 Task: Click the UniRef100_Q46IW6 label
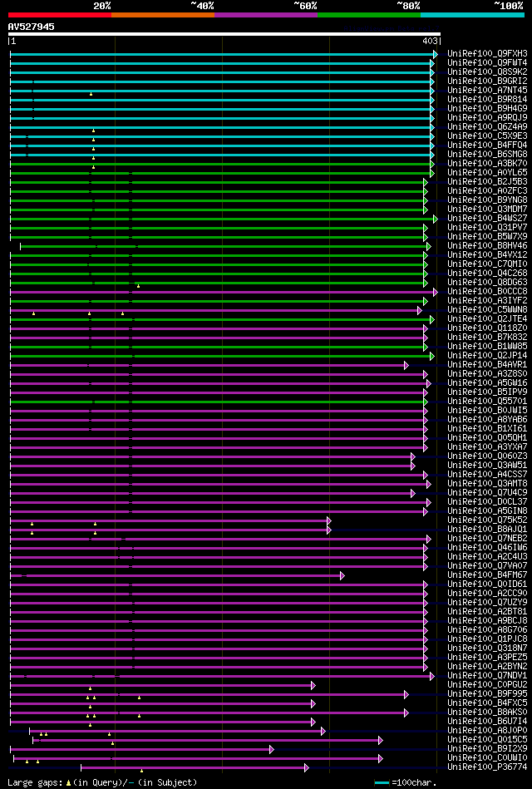[487, 548]
